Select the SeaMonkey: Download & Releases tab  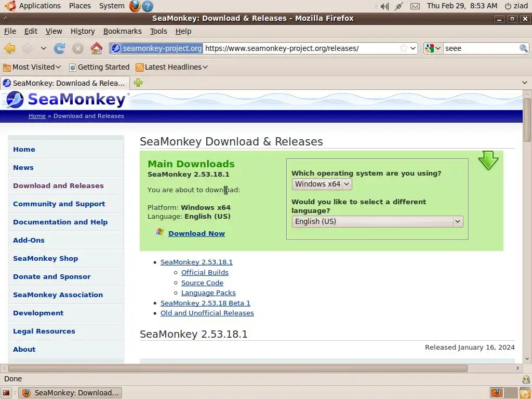[x=64, y=83]
